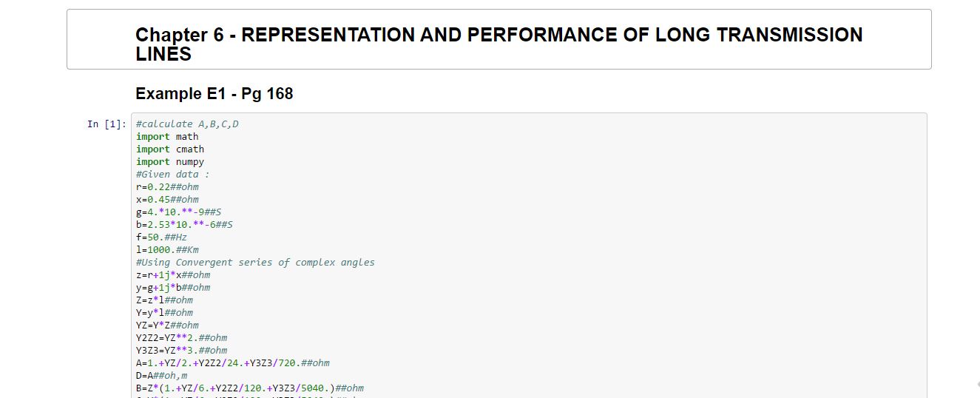Click the import cmath line
The width and height of the screenshot is (980, 398).
(170, 149)
